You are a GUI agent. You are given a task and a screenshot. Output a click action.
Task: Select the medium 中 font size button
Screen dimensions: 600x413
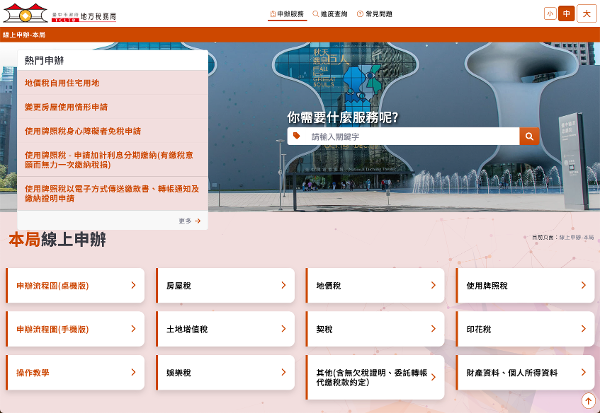click(x=567, y=13)
